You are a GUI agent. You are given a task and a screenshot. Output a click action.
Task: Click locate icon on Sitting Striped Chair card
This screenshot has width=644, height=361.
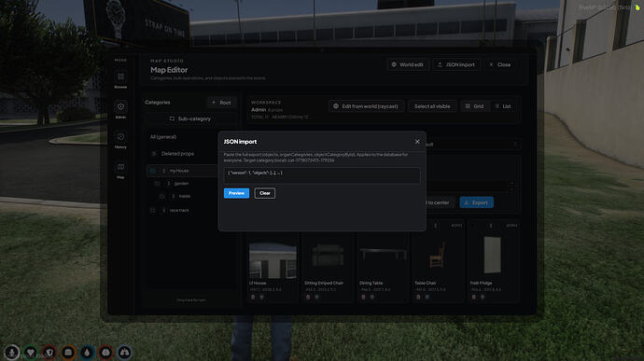[x=316, y=297]
